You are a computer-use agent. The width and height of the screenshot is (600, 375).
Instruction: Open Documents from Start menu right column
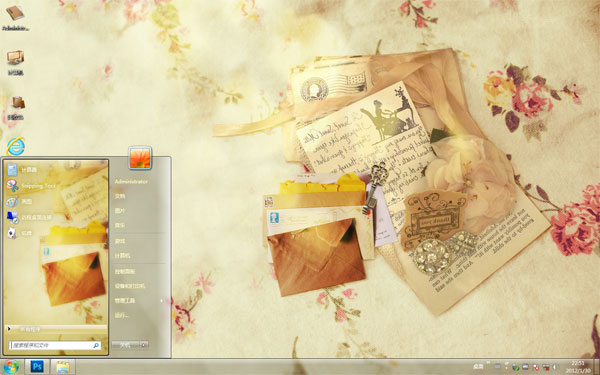120,196
